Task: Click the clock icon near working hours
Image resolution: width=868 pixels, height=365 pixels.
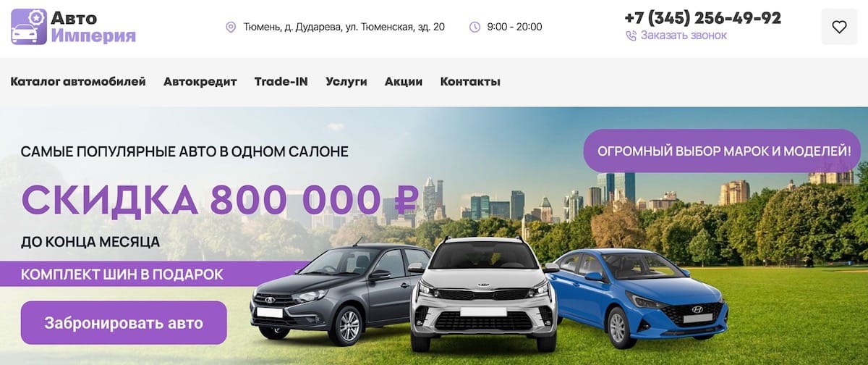Action: pyautogui.click(x=475, y=27)
